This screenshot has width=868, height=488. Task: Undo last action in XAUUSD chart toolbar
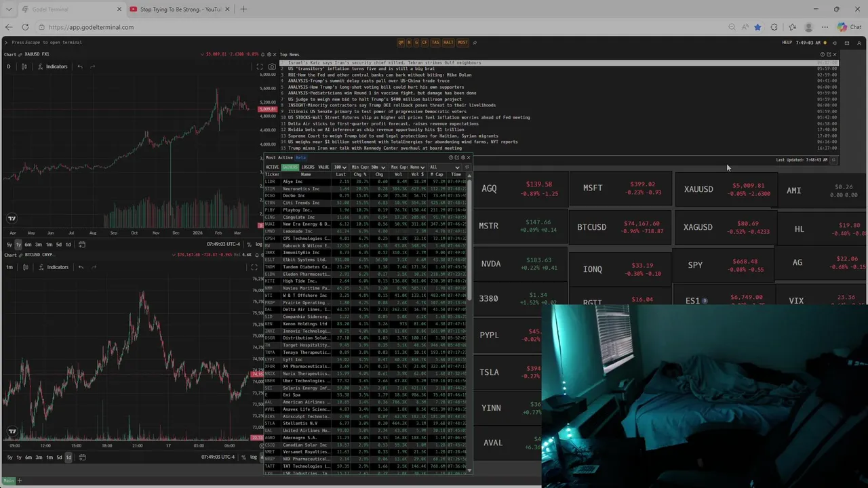[80, 66]
